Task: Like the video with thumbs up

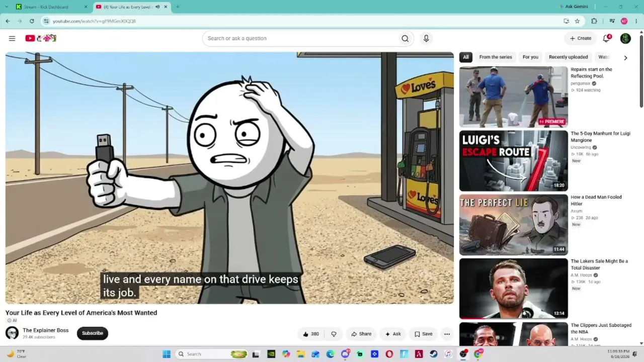Action: pos(311,334)
